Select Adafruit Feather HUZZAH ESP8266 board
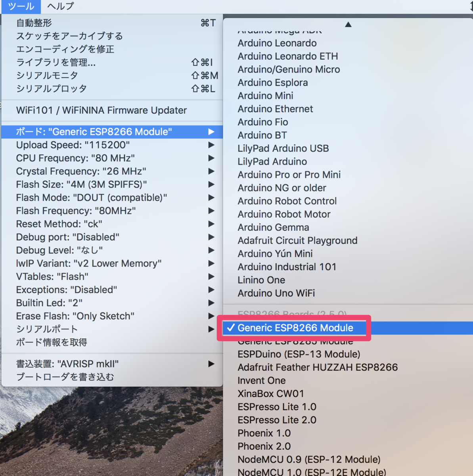The width and height of the screenshot is (473, 476). pos(348,367)
